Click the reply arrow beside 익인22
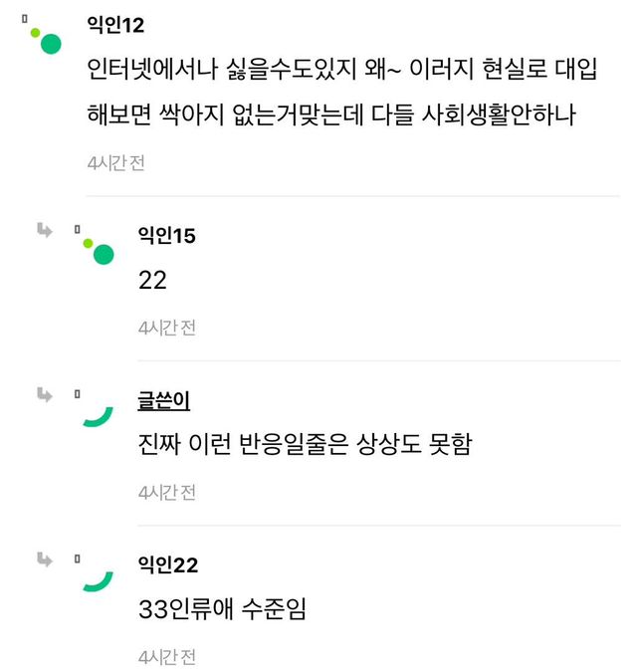 click(x=45, y=560)
